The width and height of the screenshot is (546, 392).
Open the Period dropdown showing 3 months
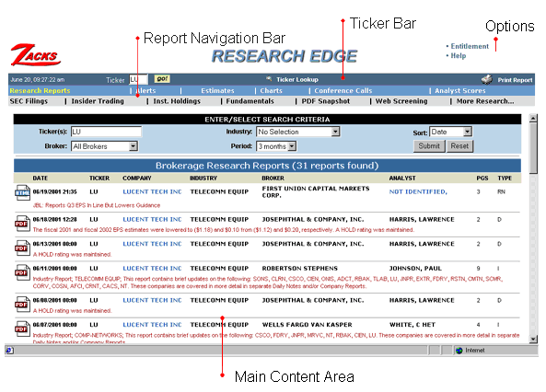pyautogui.click(x=276, y=146)
